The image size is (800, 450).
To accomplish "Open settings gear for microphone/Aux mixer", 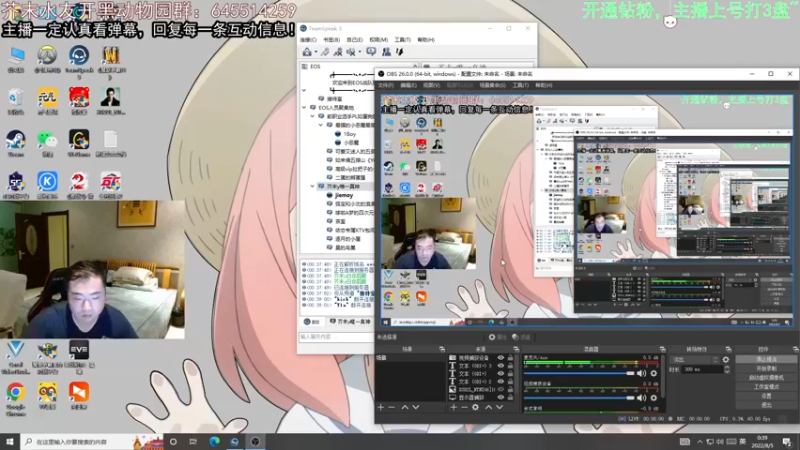I will pos(654,373).
